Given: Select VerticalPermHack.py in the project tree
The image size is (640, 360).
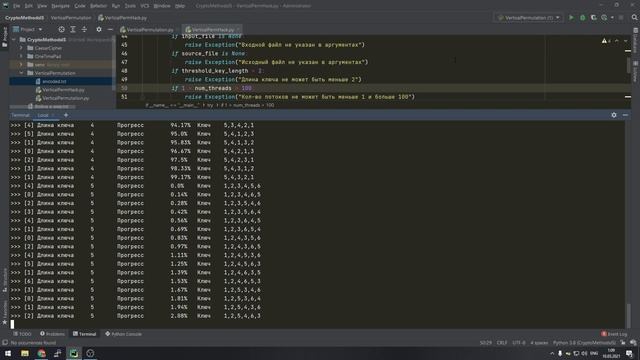Looking at the screenshot, I should [63, 90].
